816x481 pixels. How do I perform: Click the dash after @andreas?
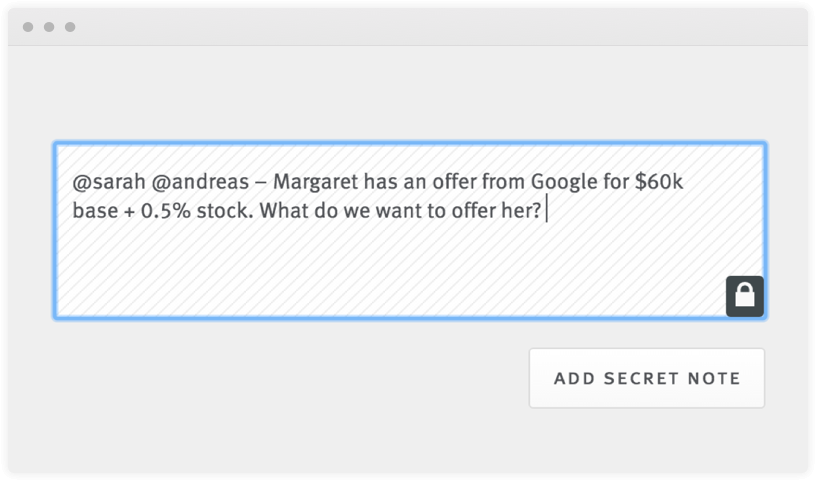click(261, 183)
